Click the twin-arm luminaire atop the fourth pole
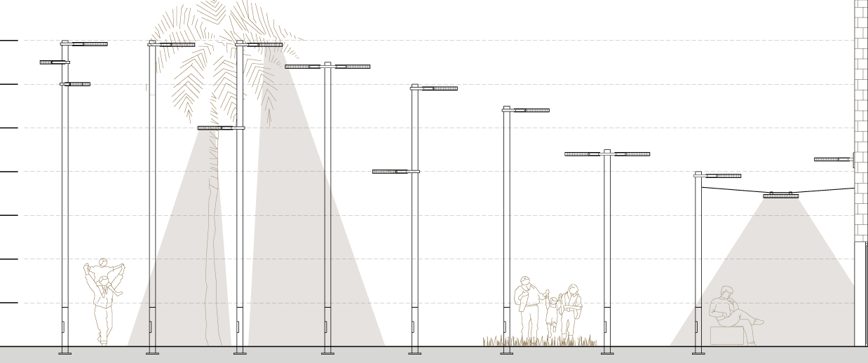868x363 pixels. coord(327,67)
